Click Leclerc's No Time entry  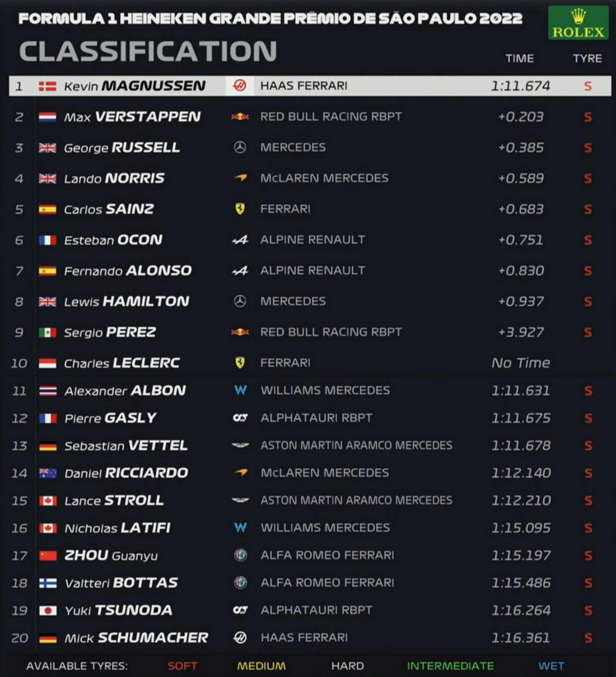521,363
